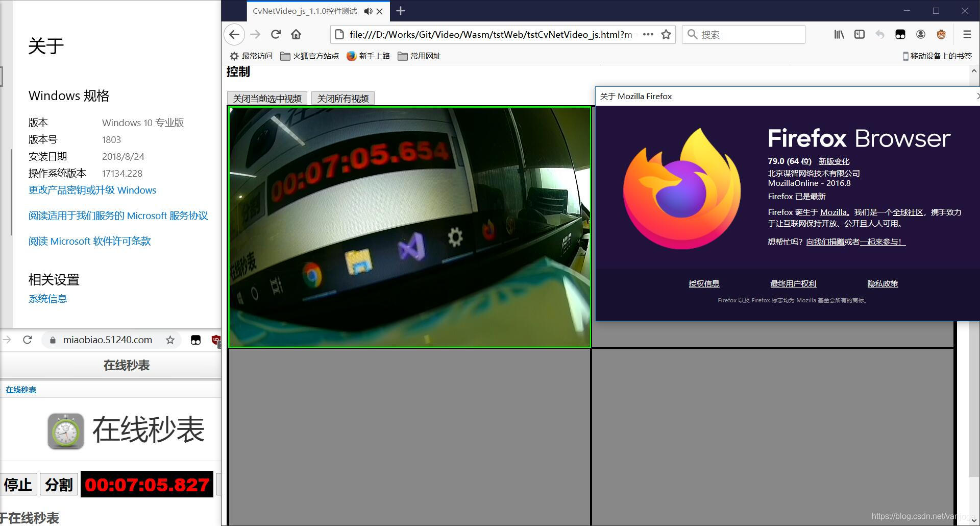Click the 在线秒表 breadcrumb link
The image size is (980, 526).
21,390
